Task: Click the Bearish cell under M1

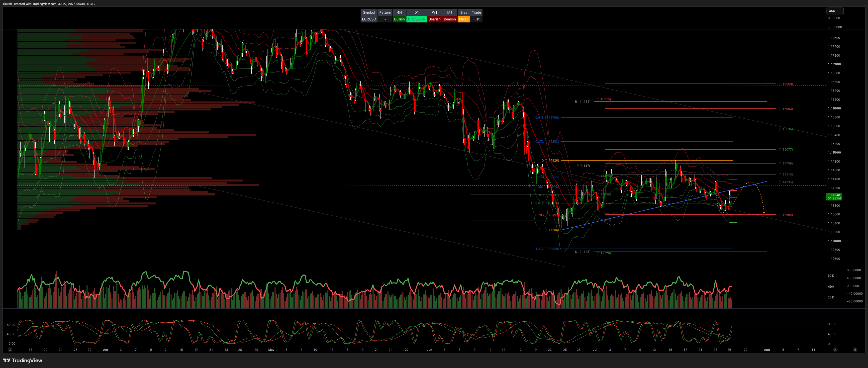Action: point(450,19)
